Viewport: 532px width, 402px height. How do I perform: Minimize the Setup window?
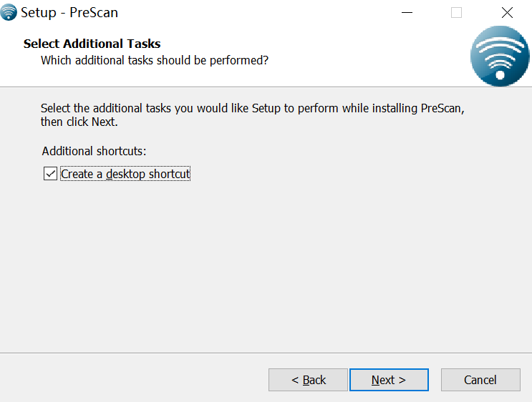click(x=407, y=13)
